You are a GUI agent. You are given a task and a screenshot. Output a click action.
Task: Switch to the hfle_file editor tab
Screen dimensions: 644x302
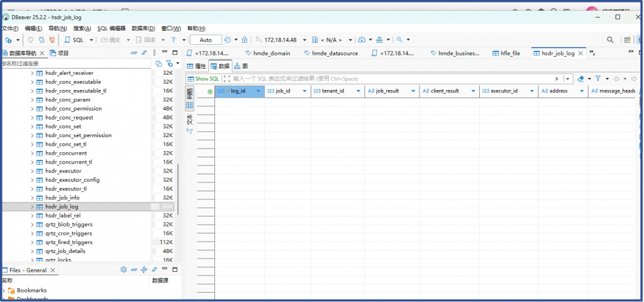click(x=506, y=53)
